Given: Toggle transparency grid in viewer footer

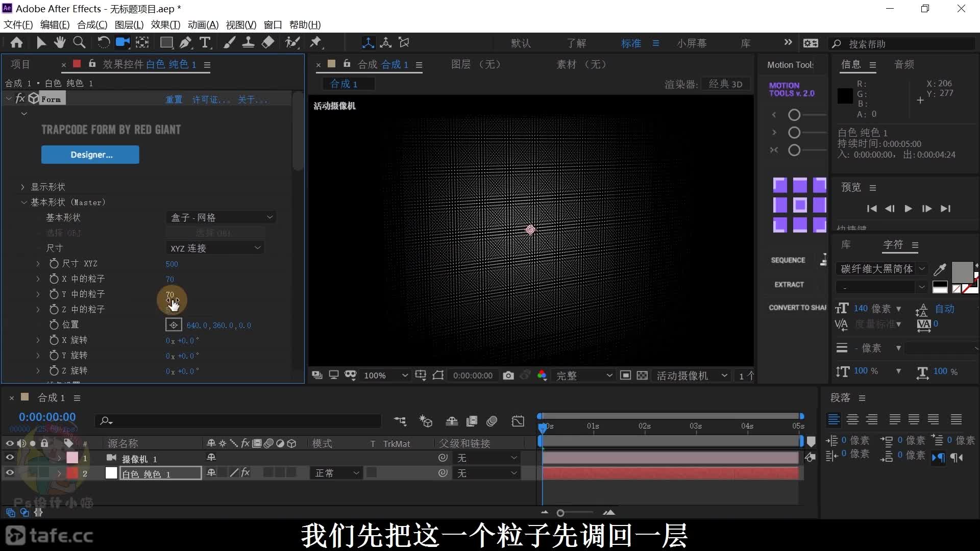Looking at the screenshot, I should coord(642,375).
